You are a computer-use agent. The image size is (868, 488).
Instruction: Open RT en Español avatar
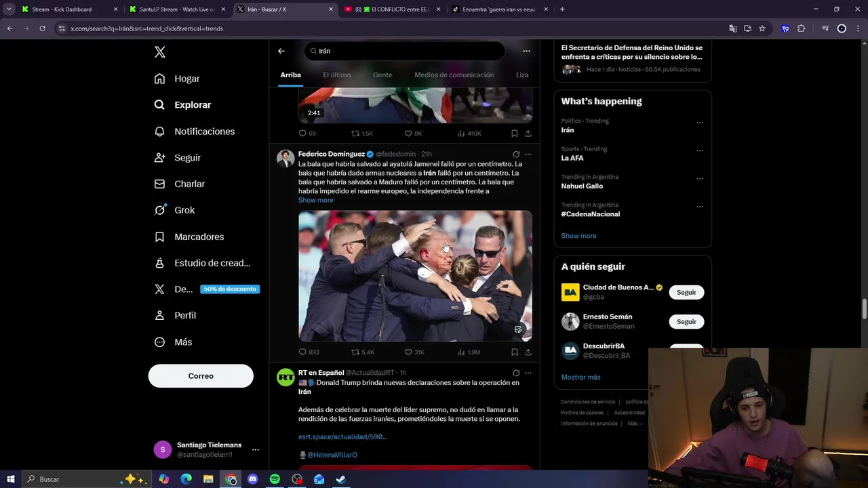[285, 378]
